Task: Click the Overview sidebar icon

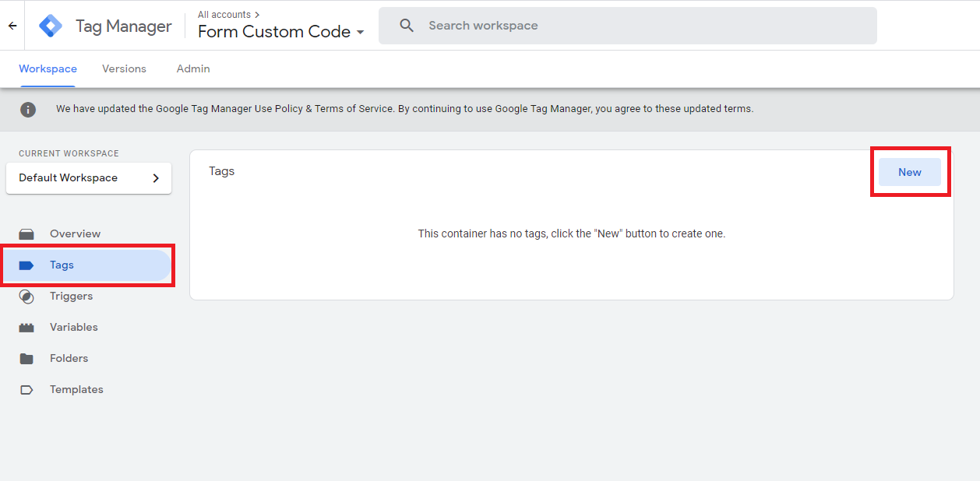Action: point(26,233)
